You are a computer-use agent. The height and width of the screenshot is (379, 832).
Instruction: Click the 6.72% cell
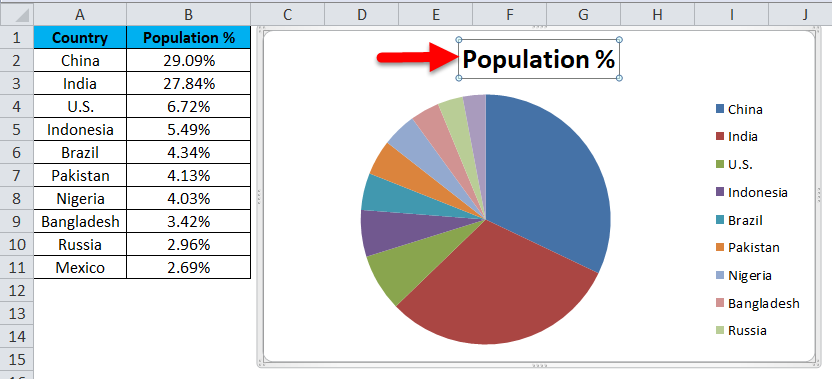coord(188,107)
